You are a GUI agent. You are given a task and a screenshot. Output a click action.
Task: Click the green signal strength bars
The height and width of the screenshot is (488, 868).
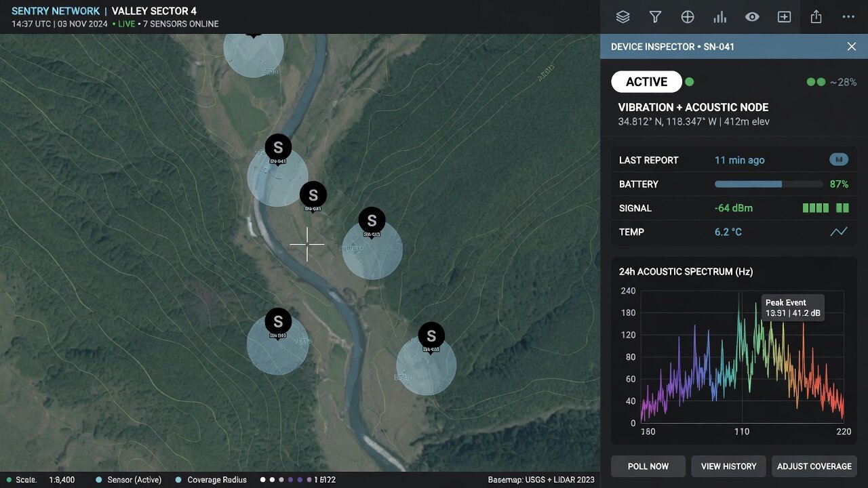coord(826,208)
